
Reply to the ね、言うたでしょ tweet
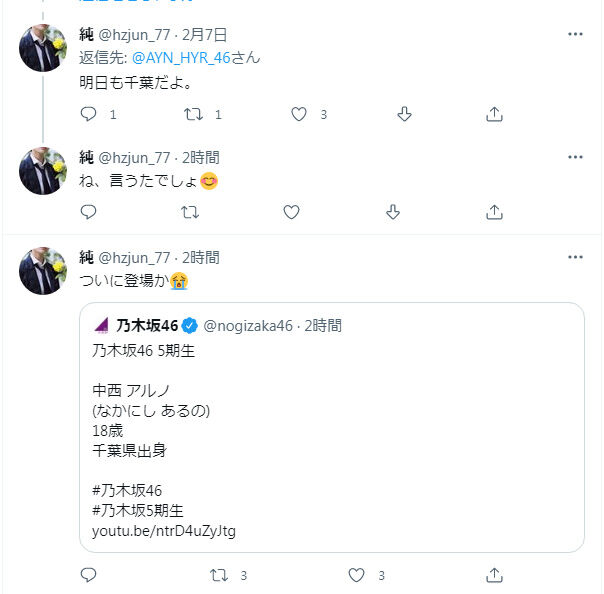(x=88, y=212)
